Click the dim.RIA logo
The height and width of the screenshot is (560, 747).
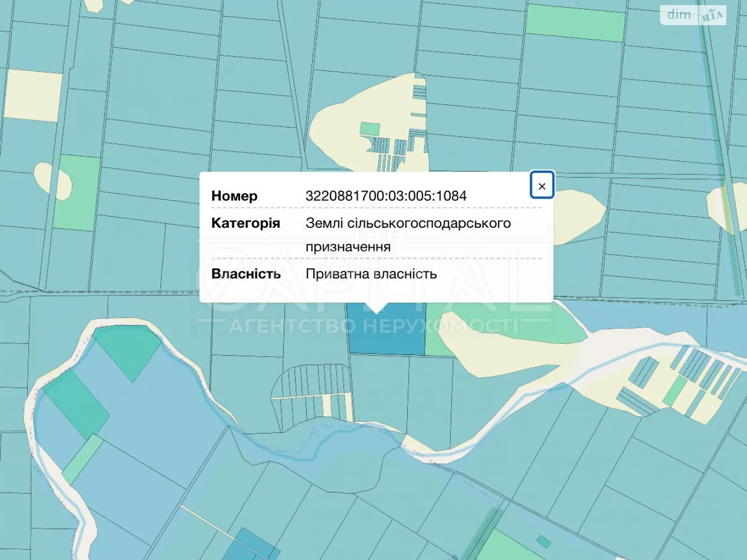(x=693, y=15)
